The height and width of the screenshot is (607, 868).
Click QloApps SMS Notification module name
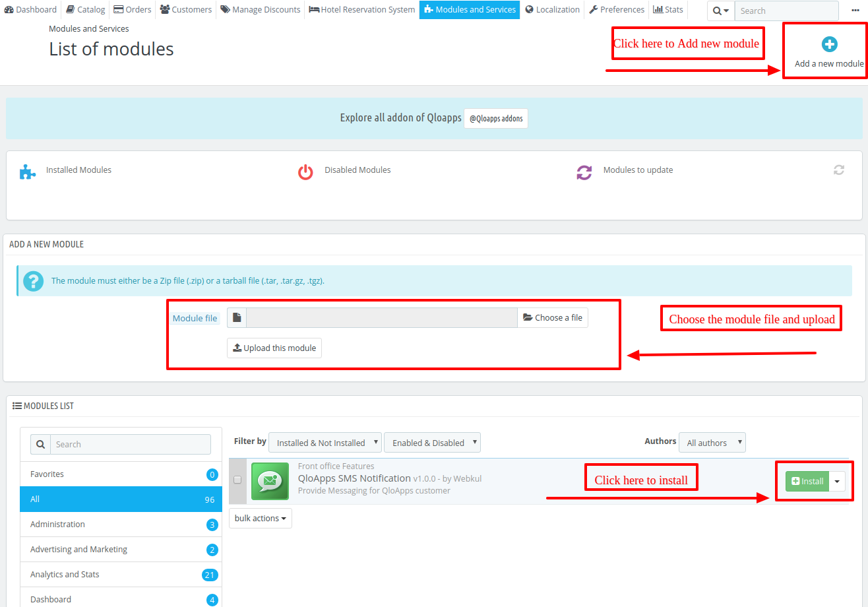(354, 478)
